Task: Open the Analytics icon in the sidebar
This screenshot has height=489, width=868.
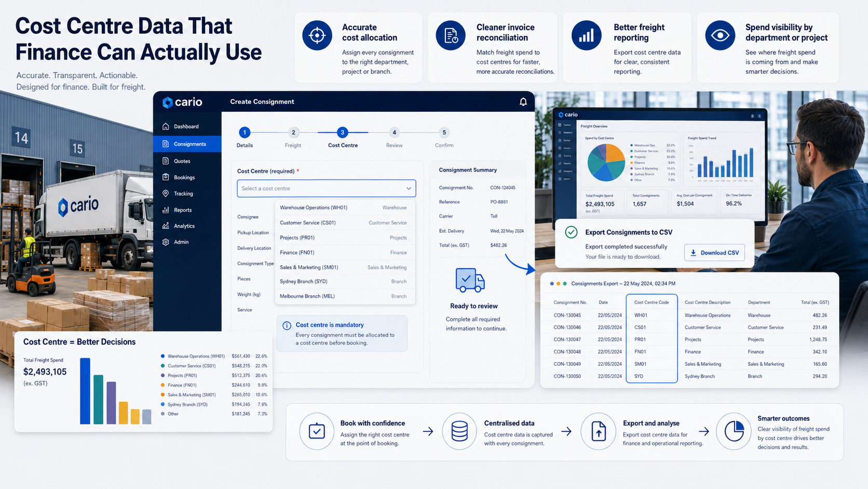Action: click(x=166, y=226)
